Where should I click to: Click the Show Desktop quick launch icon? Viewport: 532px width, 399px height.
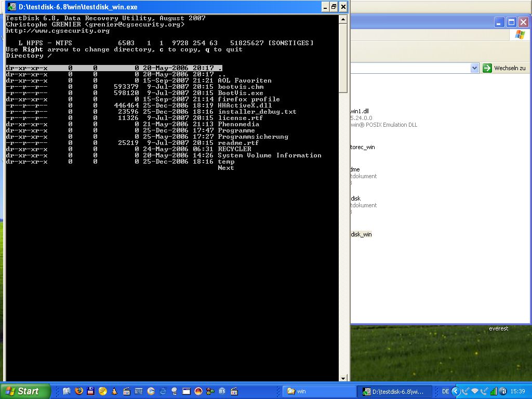coord(67,391)
